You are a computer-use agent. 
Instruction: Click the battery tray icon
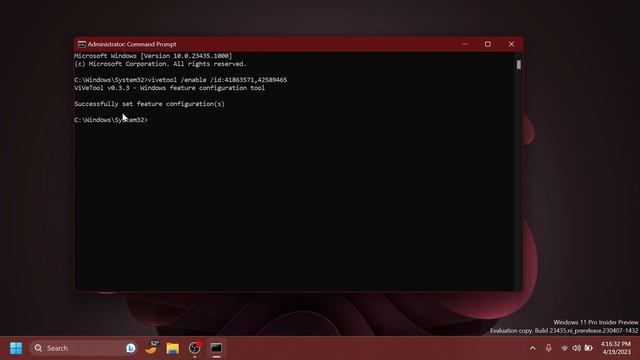588,348
